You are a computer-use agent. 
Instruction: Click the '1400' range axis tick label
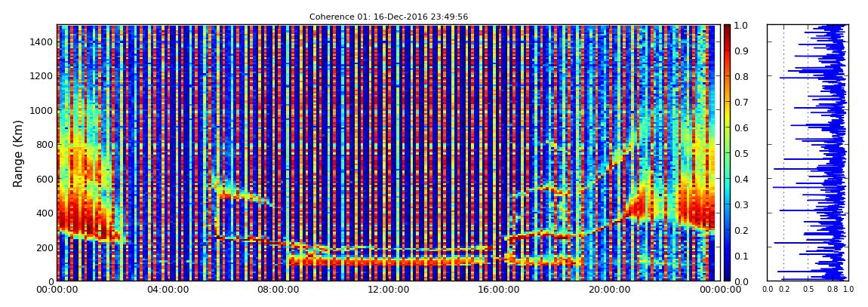coord(41,41)
